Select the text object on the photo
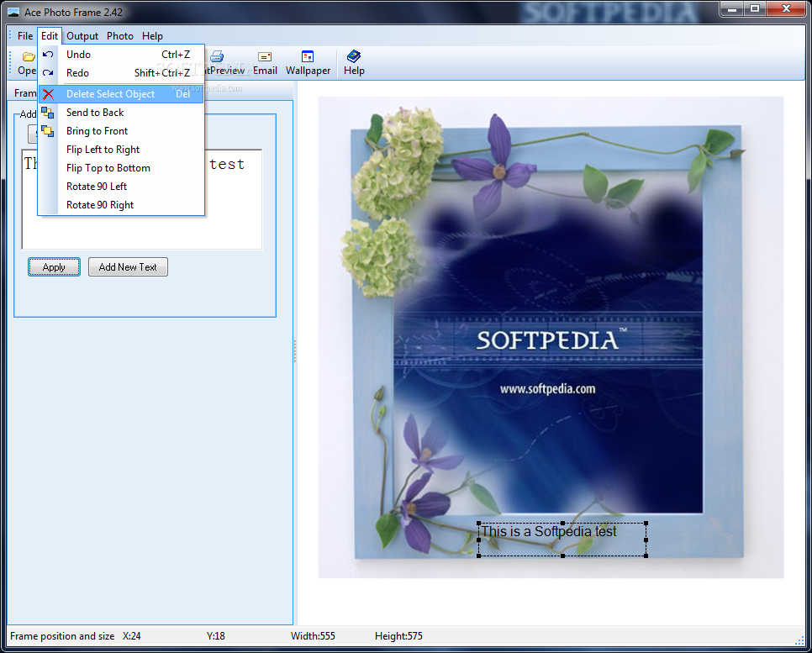 tap(562, 540)
